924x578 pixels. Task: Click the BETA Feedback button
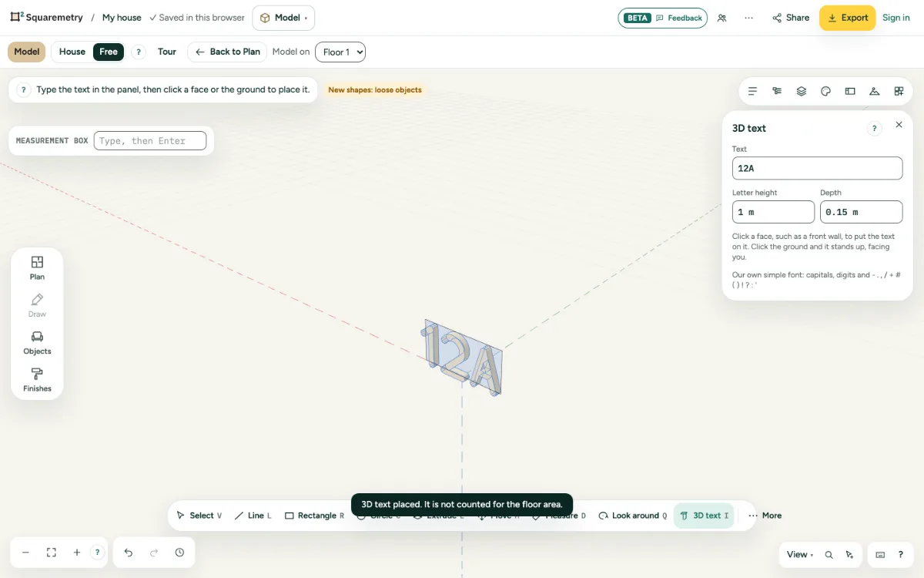(x=662, y=18)
